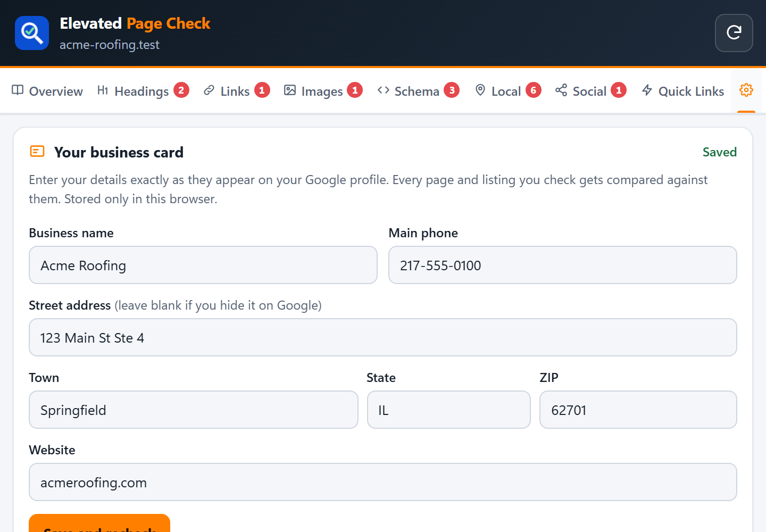Click the Social badge showing 1
This screenshot has height=532, width=766.
619,90
